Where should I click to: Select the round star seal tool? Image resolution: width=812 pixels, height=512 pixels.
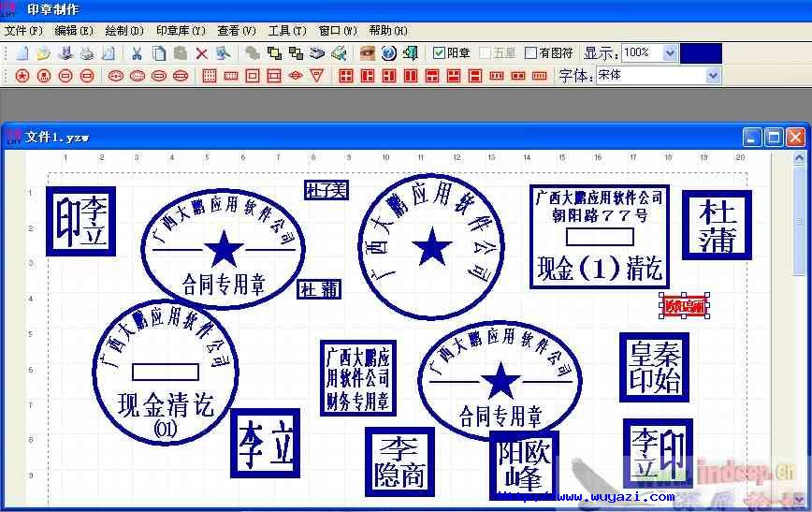[x=22, y=76]
